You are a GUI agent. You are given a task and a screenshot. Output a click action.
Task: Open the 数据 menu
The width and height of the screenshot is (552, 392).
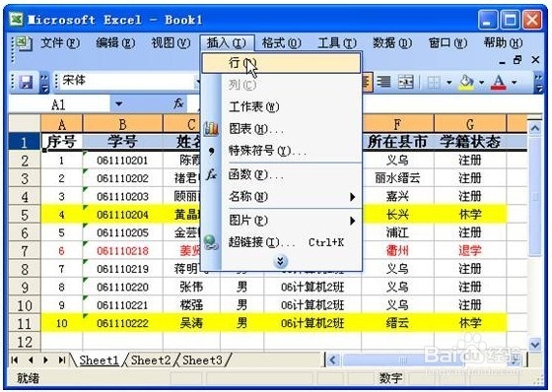point(392,43)
